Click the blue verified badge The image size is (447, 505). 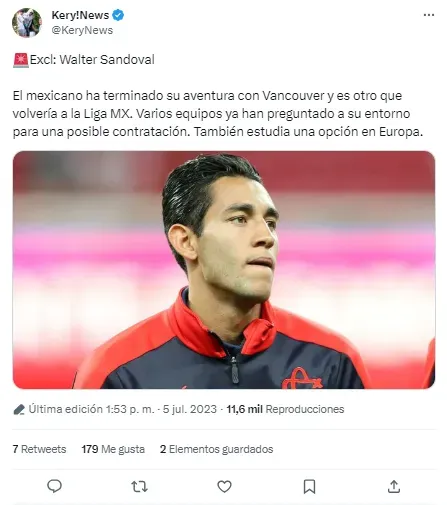tap(118, 15)
